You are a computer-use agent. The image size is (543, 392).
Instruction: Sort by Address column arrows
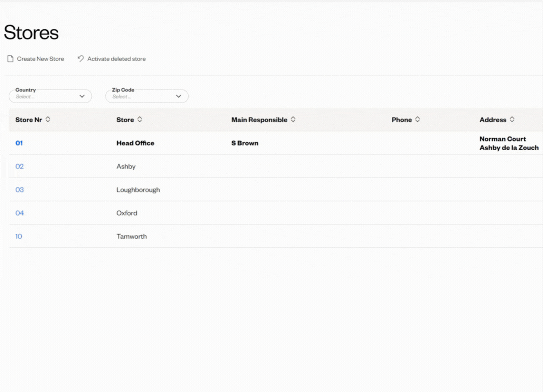click(512, 119)
